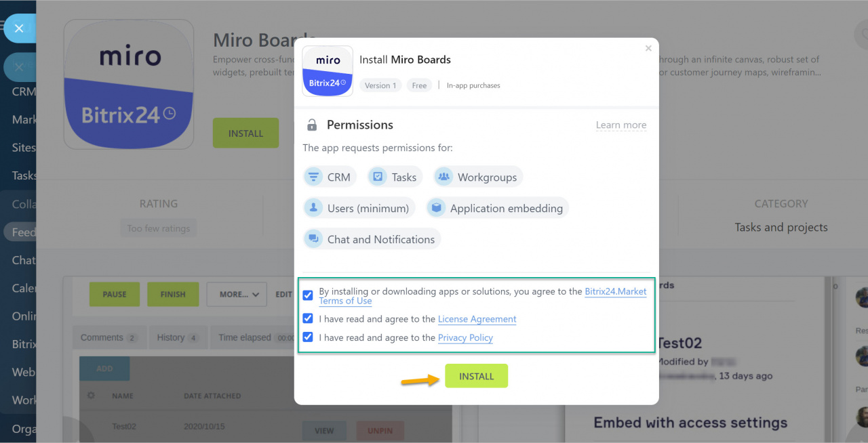The image size is (868, 443).
Task: Open Bitrix24.Market Terms of Use link
Action: pos(483,296)
